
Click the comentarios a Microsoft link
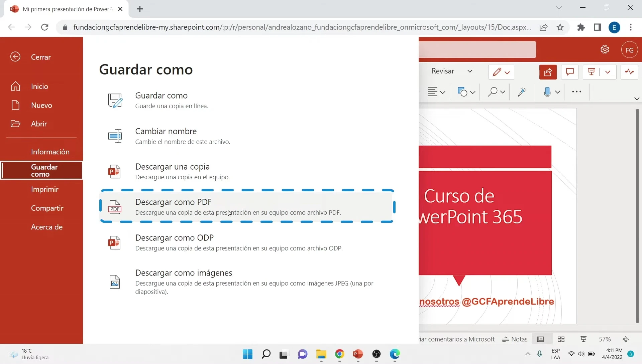pyautogui.click(x=457, y=339)
